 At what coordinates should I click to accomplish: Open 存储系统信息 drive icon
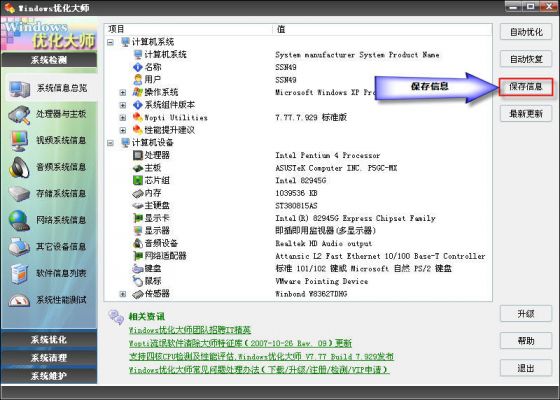point(19,194)
